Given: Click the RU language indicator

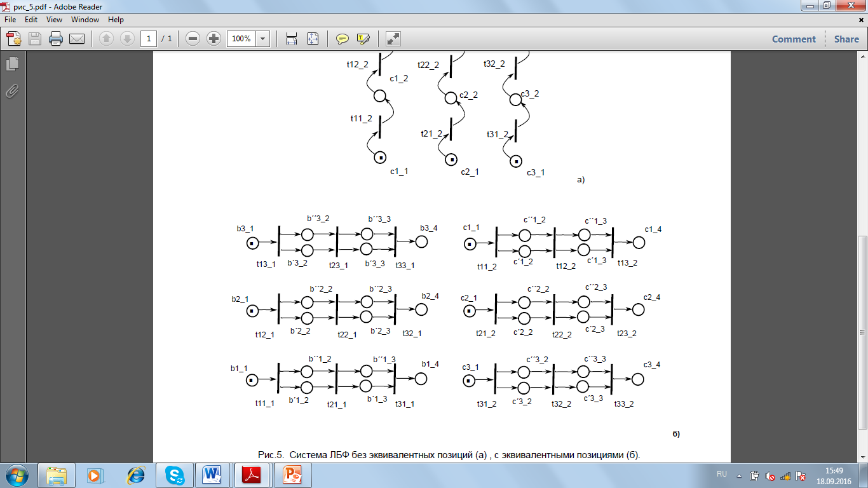Looking at the screenshot, I should [x=722, y=475].
